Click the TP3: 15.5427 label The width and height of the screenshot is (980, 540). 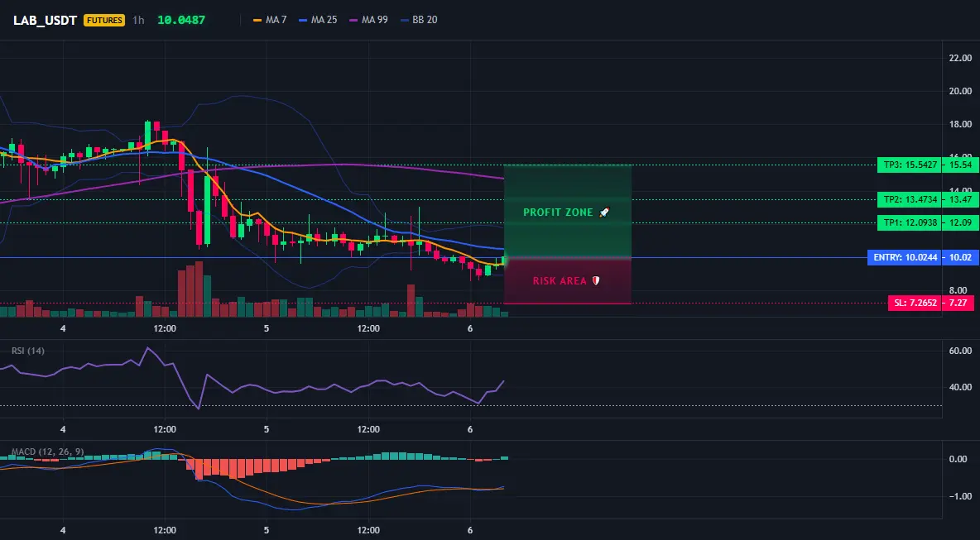point(910,165)
